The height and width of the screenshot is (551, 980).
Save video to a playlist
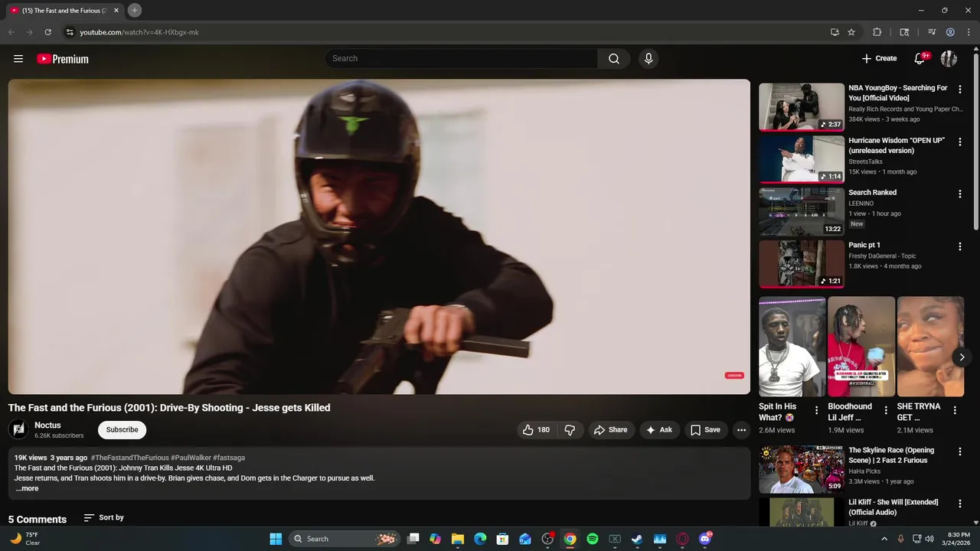pyautogui.click(x=705, y=430)
